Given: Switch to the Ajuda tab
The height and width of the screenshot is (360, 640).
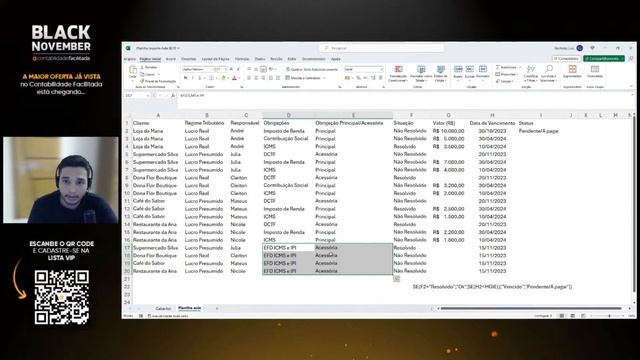Looking at the screenshot, I should (336, 59).
